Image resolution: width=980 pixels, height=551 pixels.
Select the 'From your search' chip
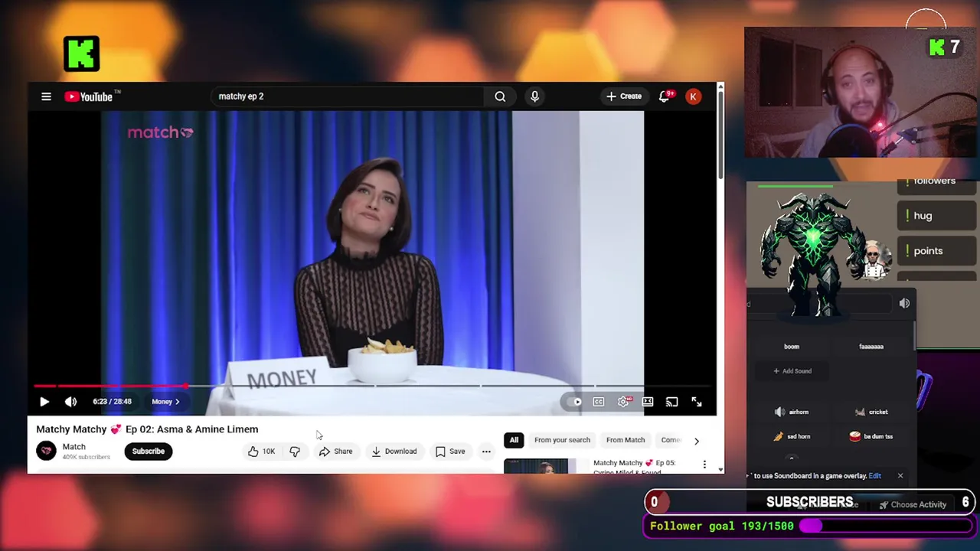pos(562,440)
